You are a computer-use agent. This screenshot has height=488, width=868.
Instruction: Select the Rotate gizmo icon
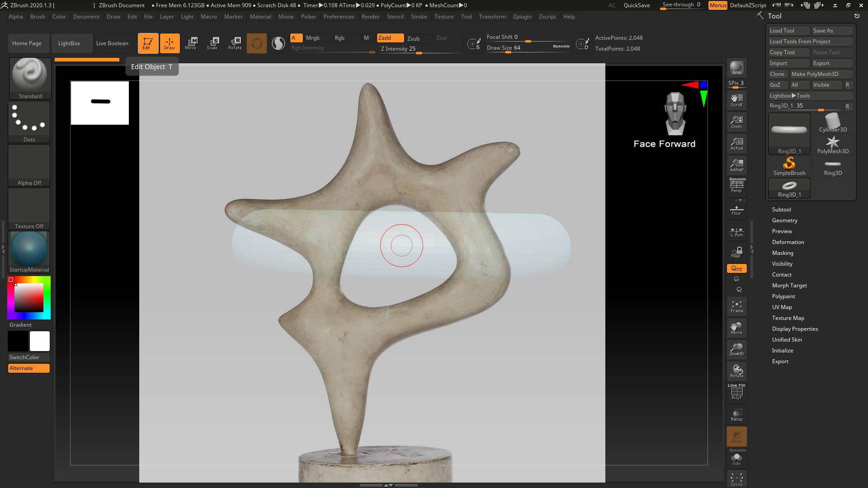pos(235,43)
